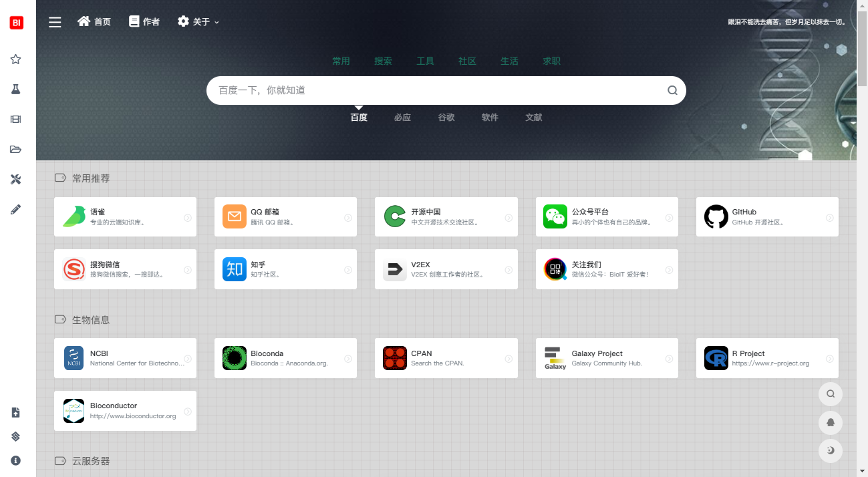Open the CPAN red icon

pos(395,358)
